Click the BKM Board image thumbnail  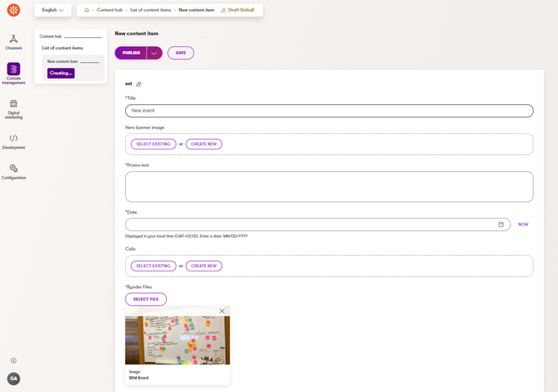point(178,341)
